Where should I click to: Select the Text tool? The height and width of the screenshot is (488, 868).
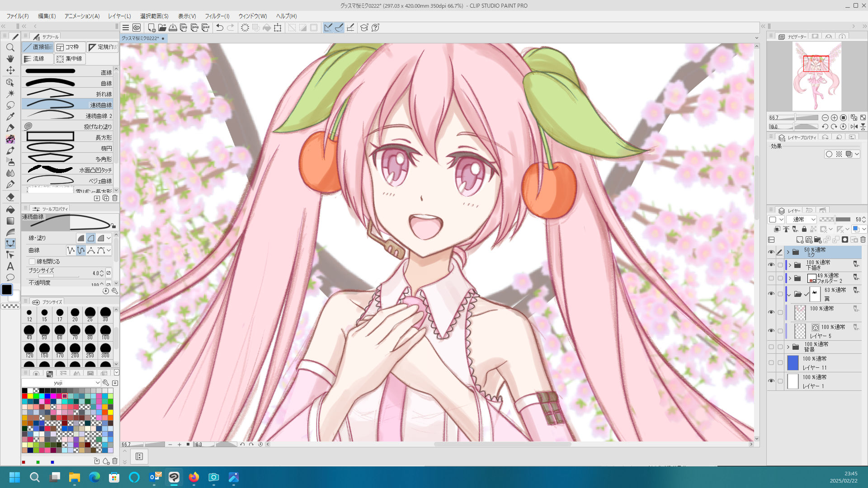point(10,266)
